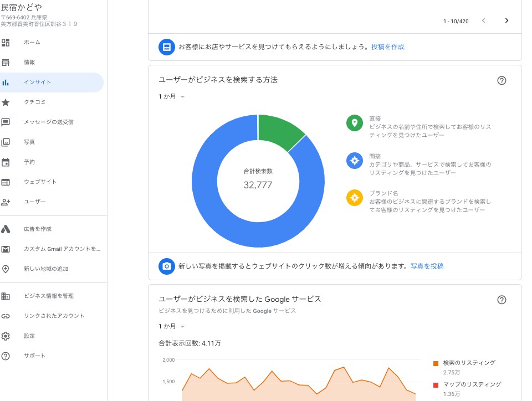
Task: Click the Gmail envelope icon
Action: (x=6, y=249)
